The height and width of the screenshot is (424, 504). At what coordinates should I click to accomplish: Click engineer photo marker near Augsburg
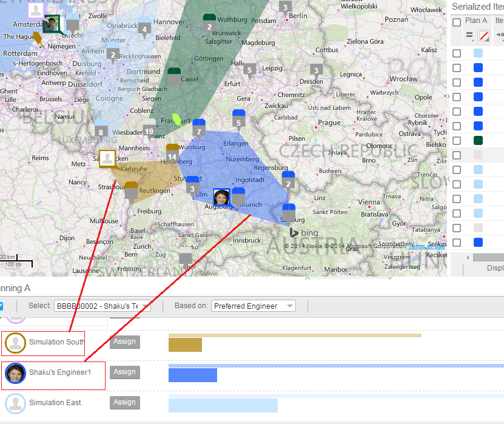point(221,197)
